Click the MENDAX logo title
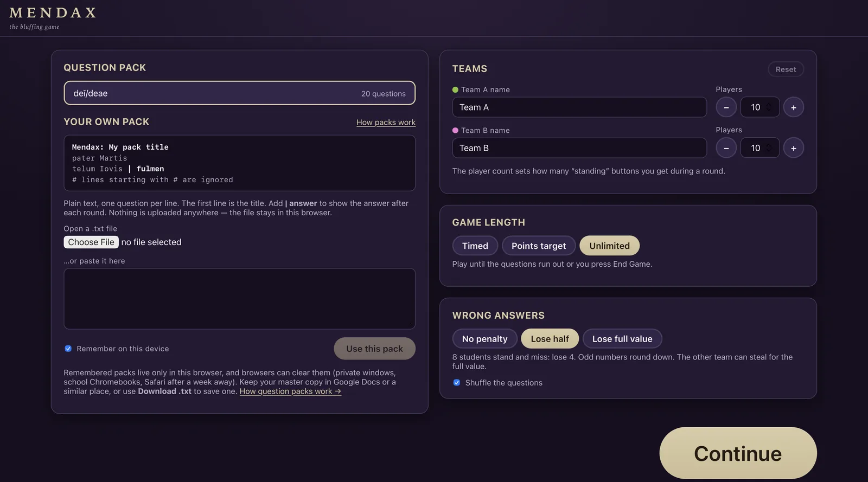 point(53,13)
